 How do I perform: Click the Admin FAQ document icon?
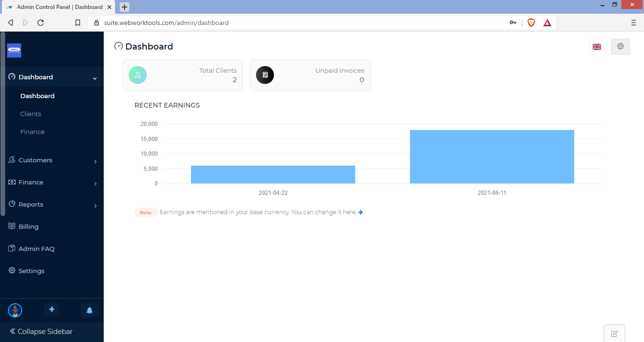(12, 249)
